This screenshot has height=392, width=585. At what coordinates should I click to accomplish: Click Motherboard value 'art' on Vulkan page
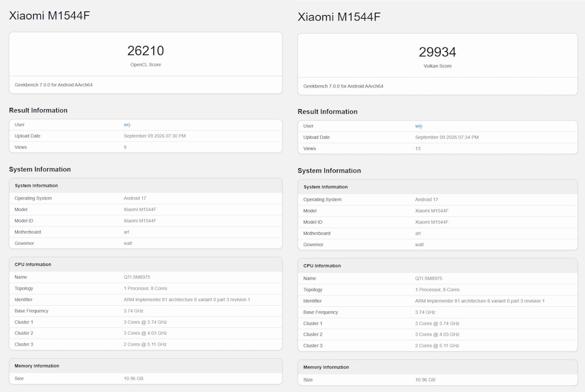[x=418, y=233]
